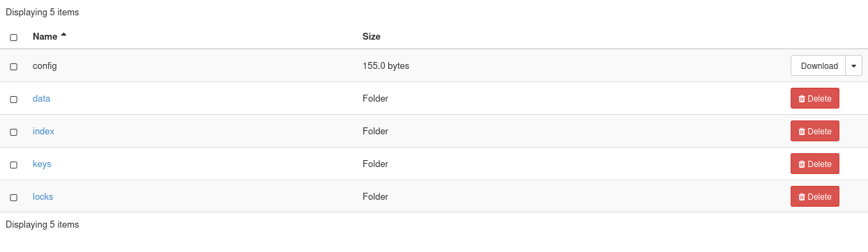Toggle the select-all checkbox in header
The image size is (868, 252).
point(13,37)
